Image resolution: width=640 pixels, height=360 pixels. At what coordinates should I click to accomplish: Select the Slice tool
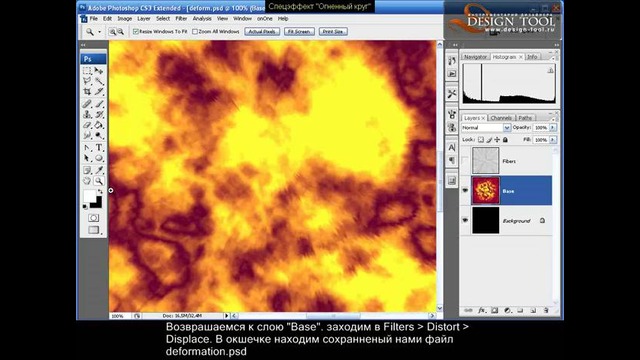(x=99, y=91)
